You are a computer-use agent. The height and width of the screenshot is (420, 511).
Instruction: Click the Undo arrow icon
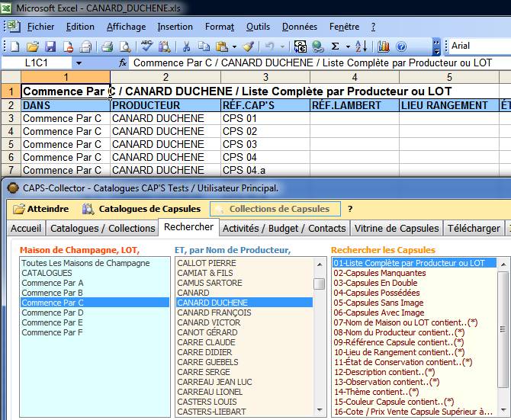tap(269, 47)
